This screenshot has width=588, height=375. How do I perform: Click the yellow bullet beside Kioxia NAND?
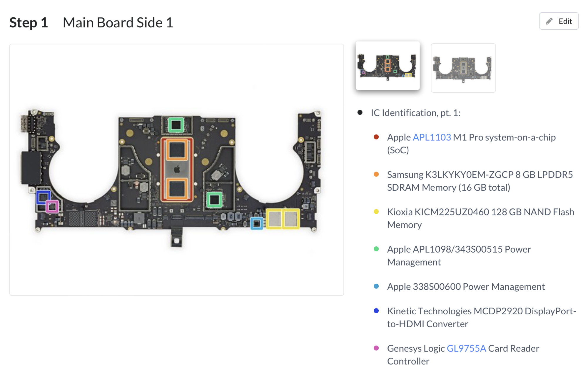click(x=376, y=212)
